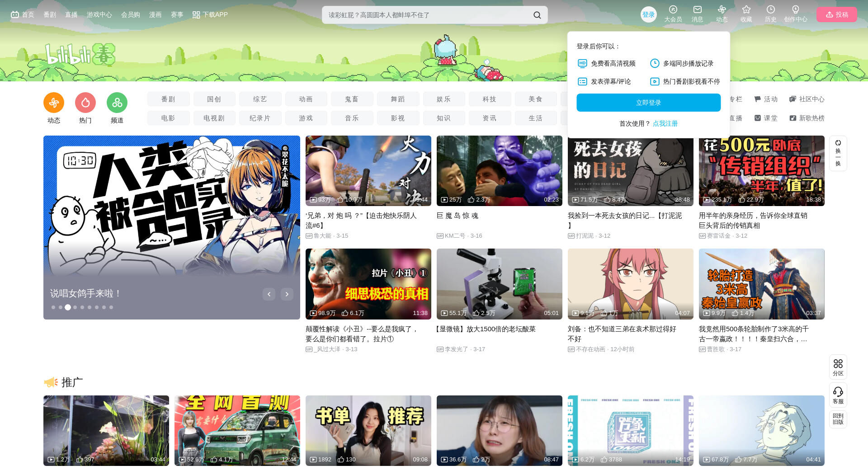Select the 娱乐 category tag

pyautogui.click(x=444, y=99)
